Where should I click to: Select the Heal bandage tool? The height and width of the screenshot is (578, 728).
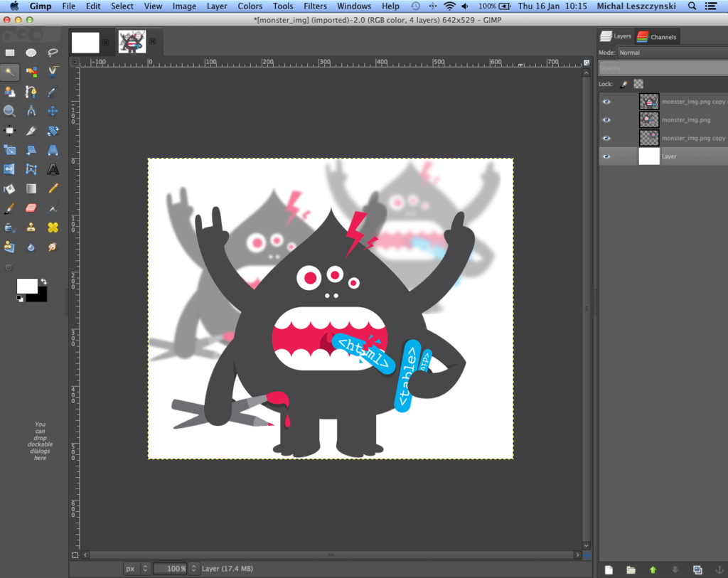point(53,228)
